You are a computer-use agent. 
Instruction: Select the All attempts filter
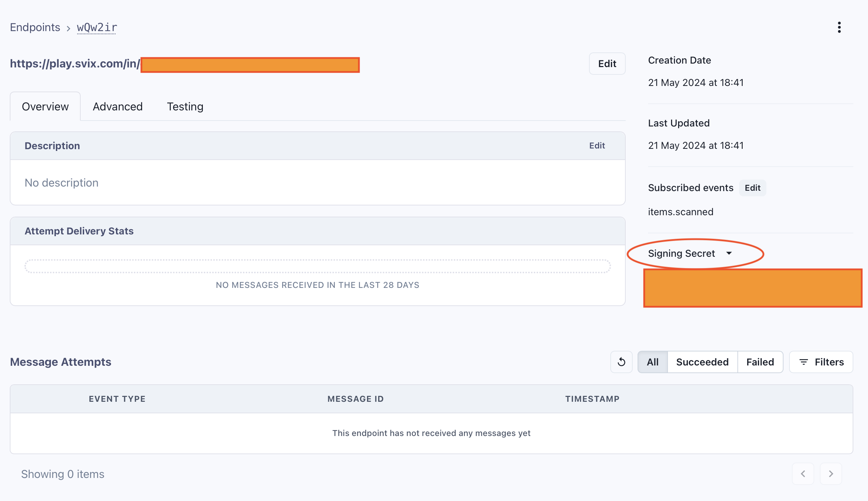pyautogui.click(x=652, y=362)
